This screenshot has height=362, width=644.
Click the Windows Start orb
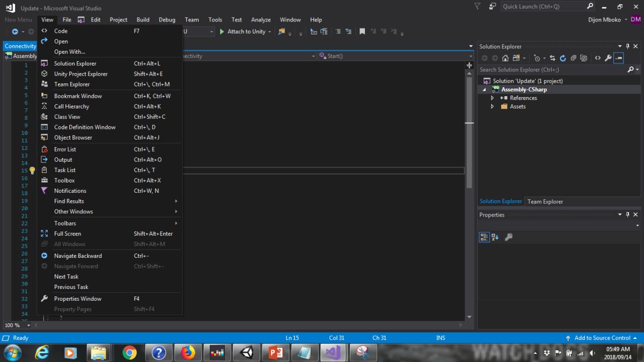click(x=12, y=353)
